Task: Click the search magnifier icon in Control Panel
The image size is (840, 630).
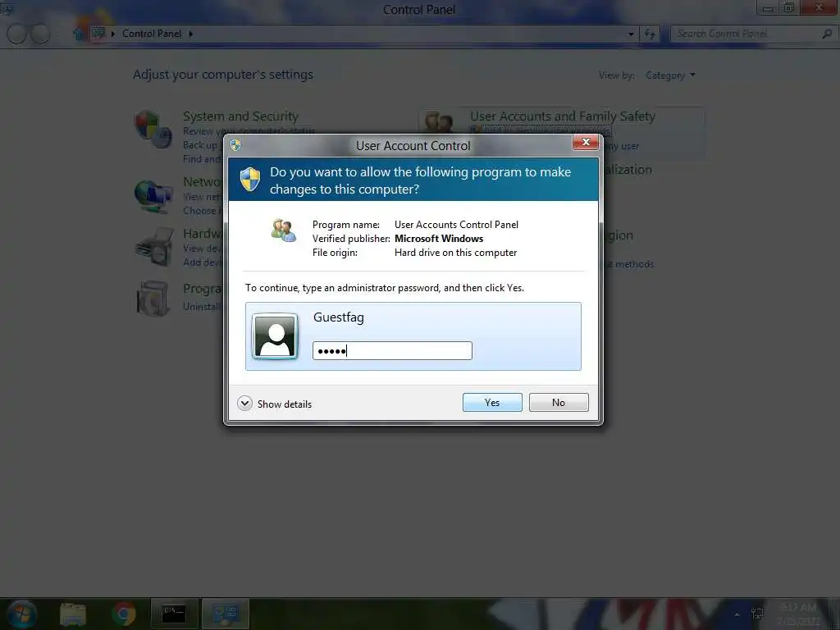Action: coord(827,34)
